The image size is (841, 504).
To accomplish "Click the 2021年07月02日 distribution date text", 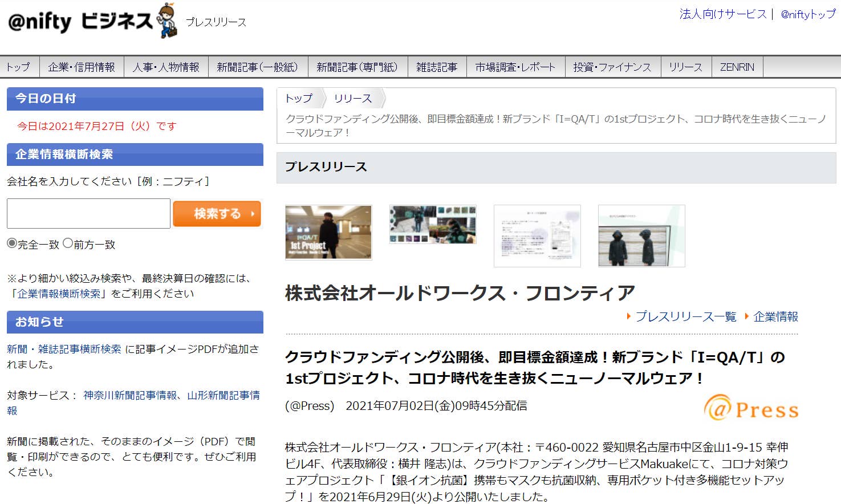I will pos(436,406).
